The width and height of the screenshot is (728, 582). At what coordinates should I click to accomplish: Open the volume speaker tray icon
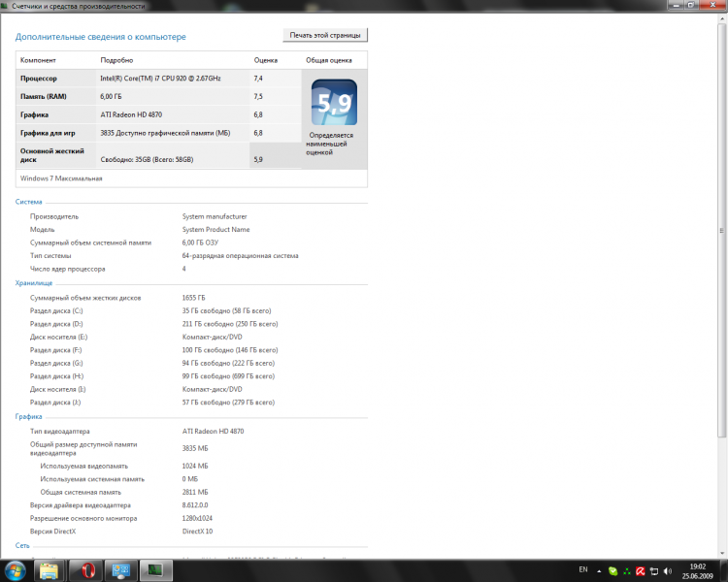668,571
